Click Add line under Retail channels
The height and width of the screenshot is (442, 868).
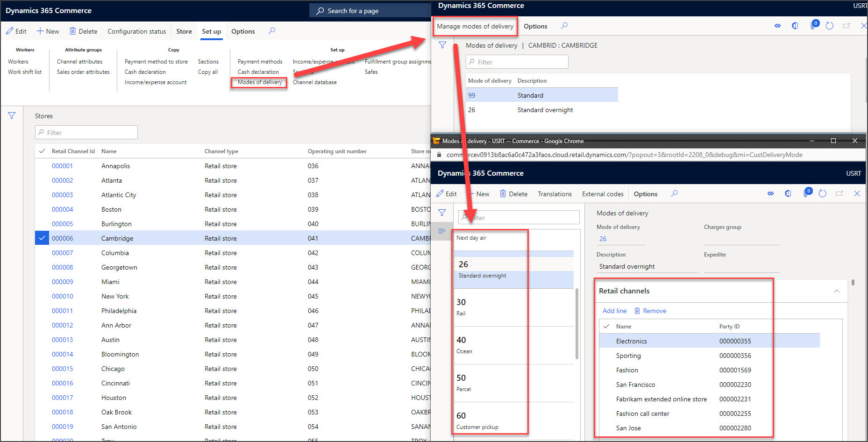tap(614, 311)
